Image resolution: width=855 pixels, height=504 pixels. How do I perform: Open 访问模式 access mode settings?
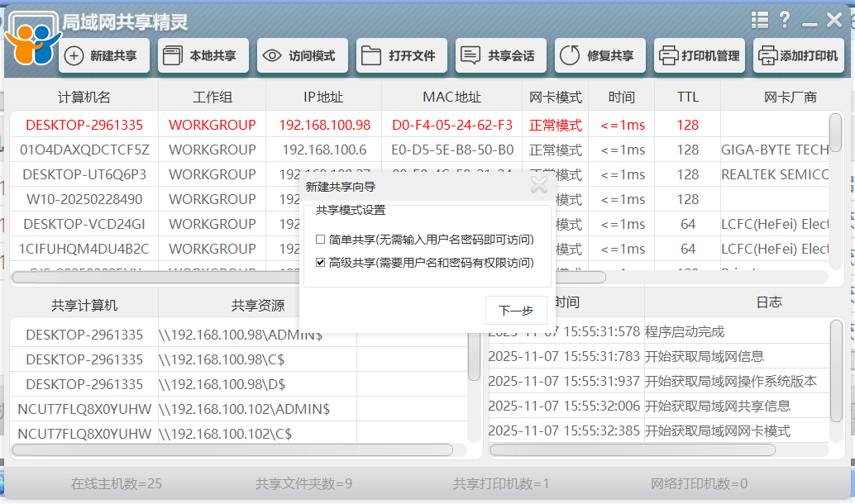coord(302,55)
